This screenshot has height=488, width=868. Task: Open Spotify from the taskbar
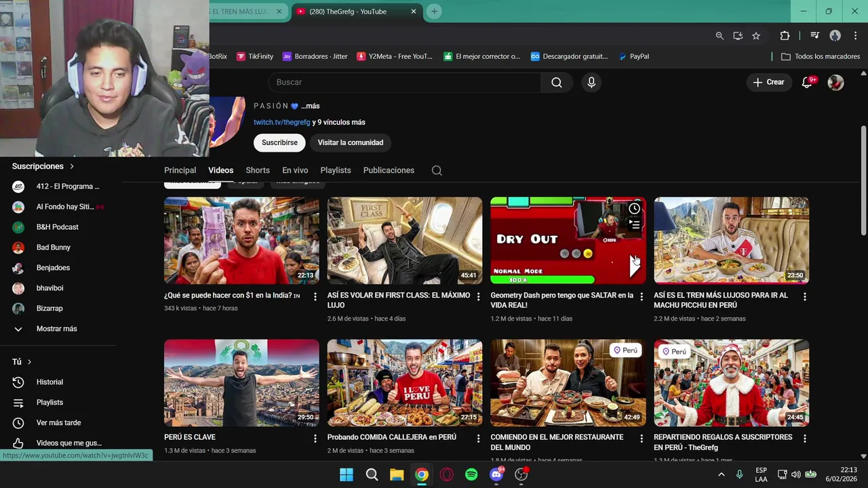[x=471, y=474]
